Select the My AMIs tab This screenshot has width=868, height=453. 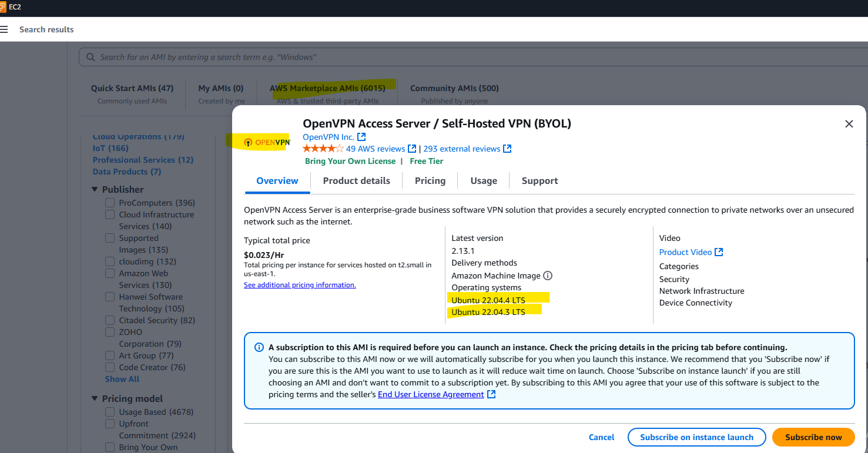[x=221, y=93]
